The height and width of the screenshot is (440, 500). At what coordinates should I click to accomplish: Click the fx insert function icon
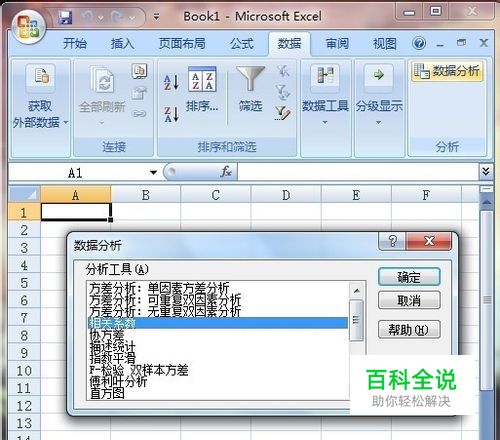(x=226, y=172)
